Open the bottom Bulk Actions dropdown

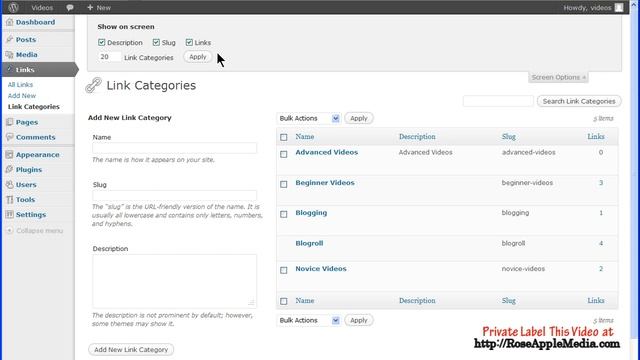309,320
